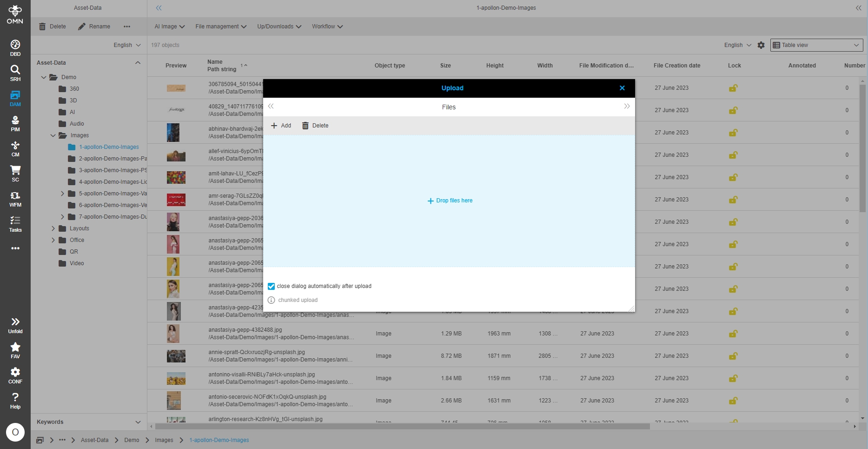Viewport: 868px width, 449px height.
Task: Open the WFM workflow module
Action: (15, 199)
